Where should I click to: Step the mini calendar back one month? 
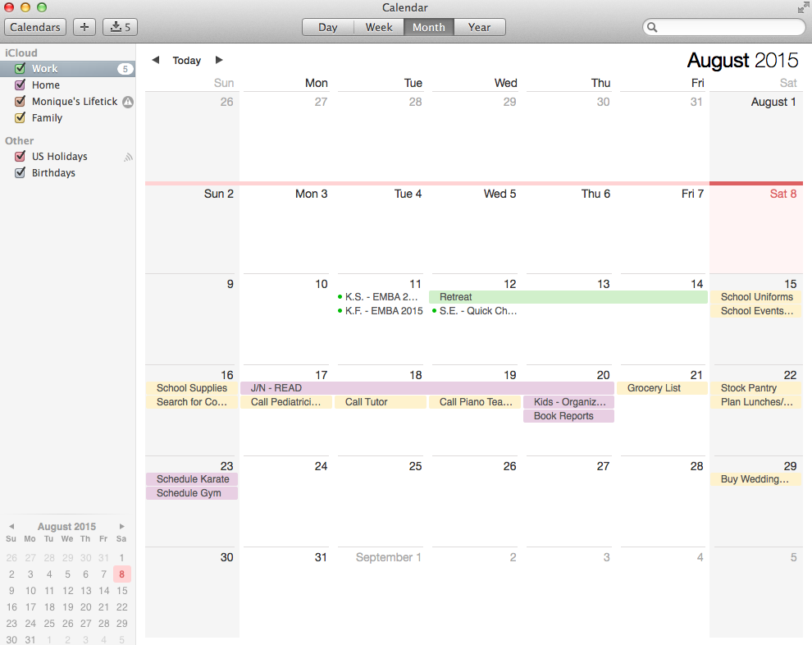pos(11,527)
